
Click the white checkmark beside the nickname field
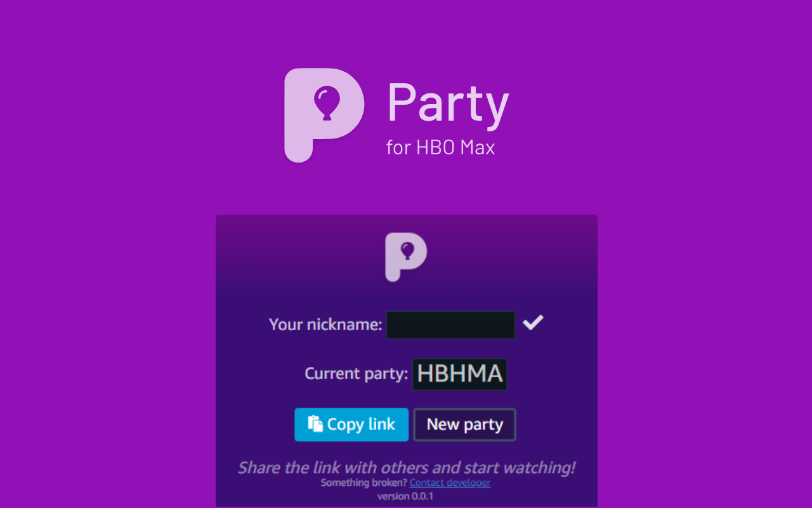click(534, 323)
